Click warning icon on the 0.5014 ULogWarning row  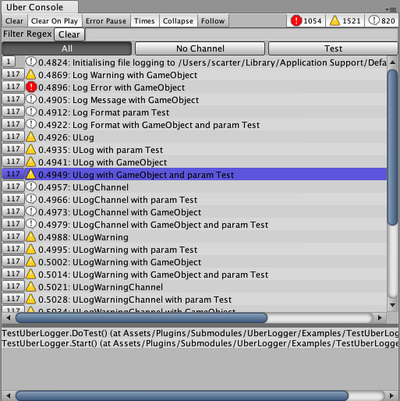tap(31, 274)
